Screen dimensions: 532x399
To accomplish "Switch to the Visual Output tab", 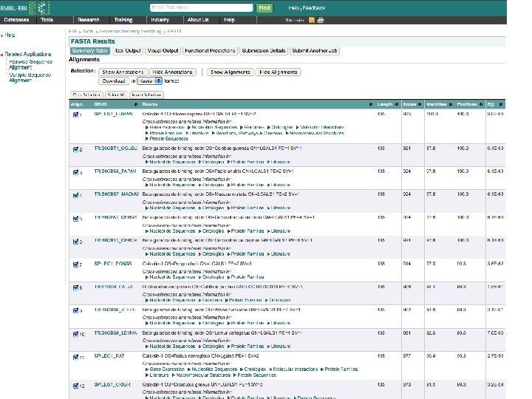I will click(x=163, y=50).
